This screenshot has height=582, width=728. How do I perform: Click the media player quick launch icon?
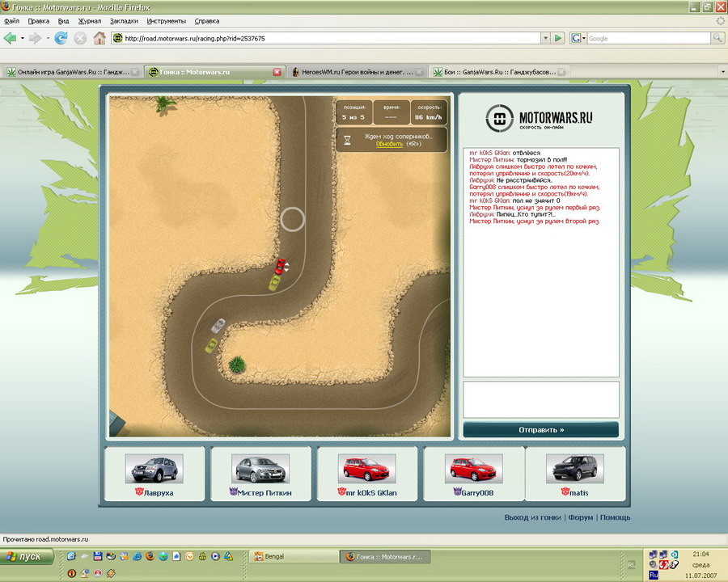(x=215, y=556)
